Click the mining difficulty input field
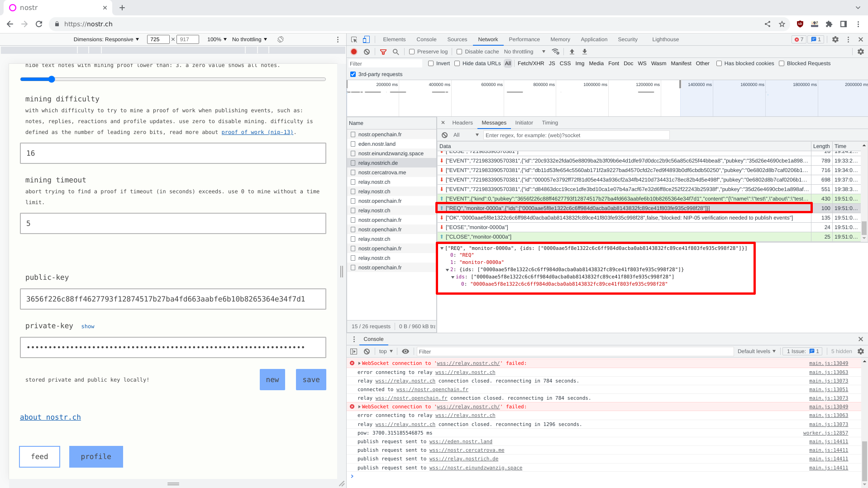The height and width of the screenshot is (488, 868). point(173,153)
